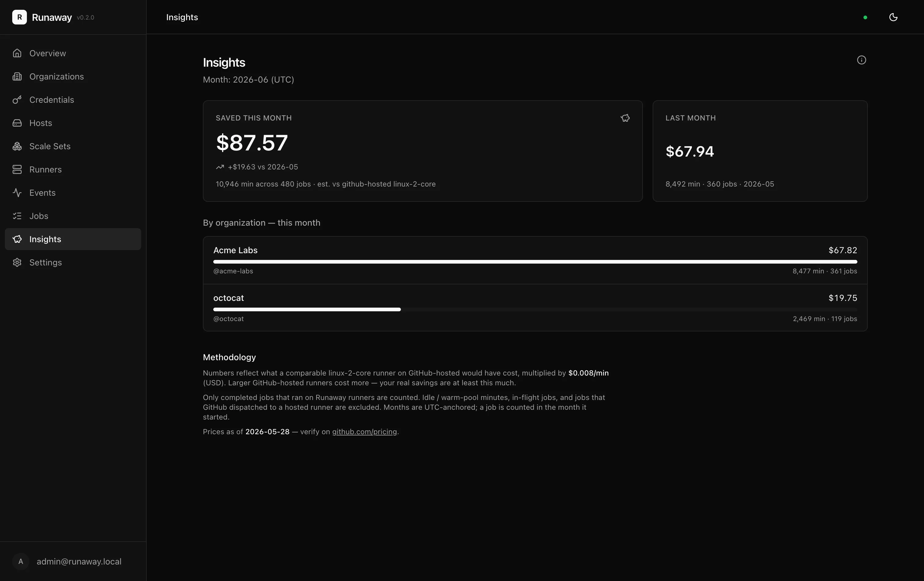Click the v0.2.0 version label
This screenshot has height=581, width=924.
click(85, 18)
